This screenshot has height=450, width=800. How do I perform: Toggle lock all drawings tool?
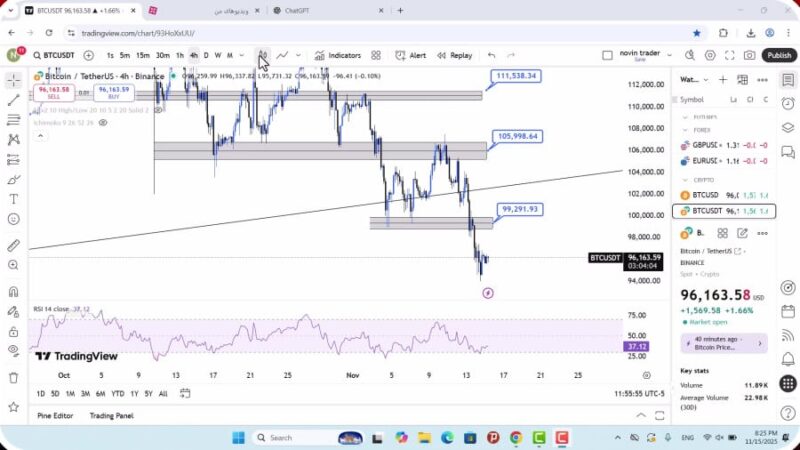tap(13, 331)
